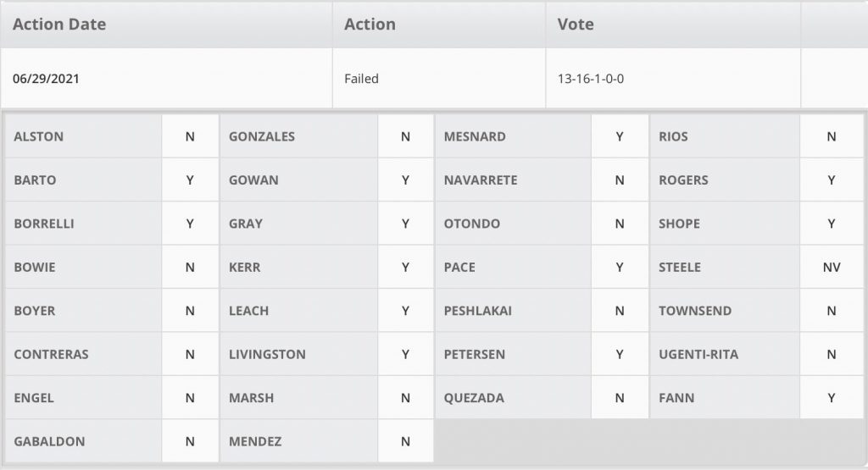Image resolution: width=868 pixels, height=470 pixels.
Task: Select the GONZALES name cell
Action: (262, 136)
